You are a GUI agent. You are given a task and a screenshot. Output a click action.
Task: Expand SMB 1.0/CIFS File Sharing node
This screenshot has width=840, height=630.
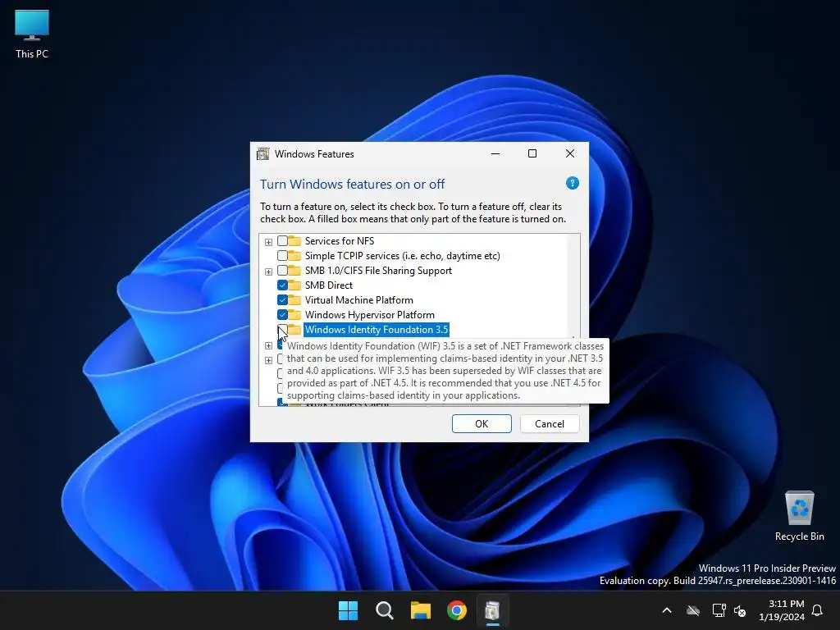[x=268, y=272]
